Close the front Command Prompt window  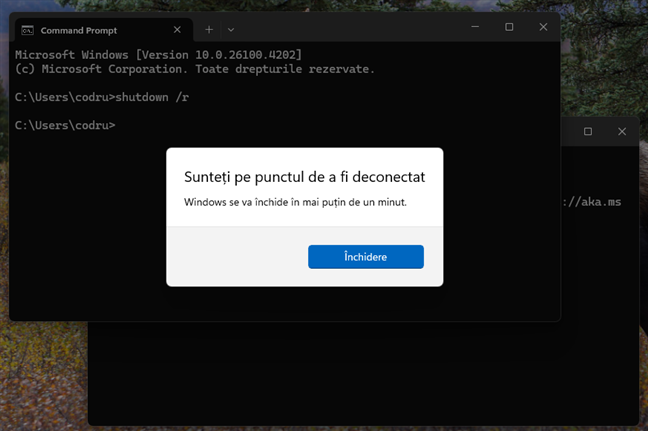[543, 27]
